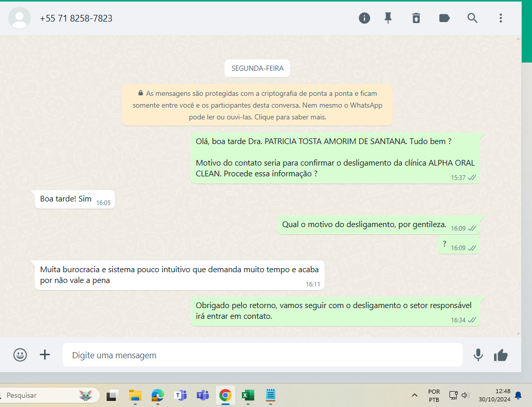Click the POR PTB language indicator
532x407 pixels.
click(434, 395)
